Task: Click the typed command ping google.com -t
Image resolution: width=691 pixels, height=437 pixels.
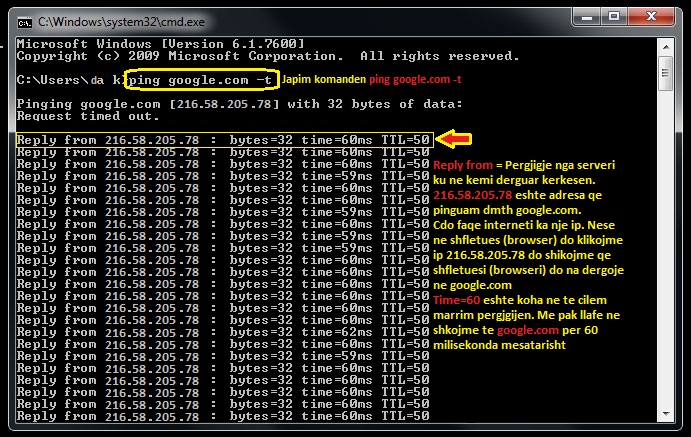Action: 200,80
